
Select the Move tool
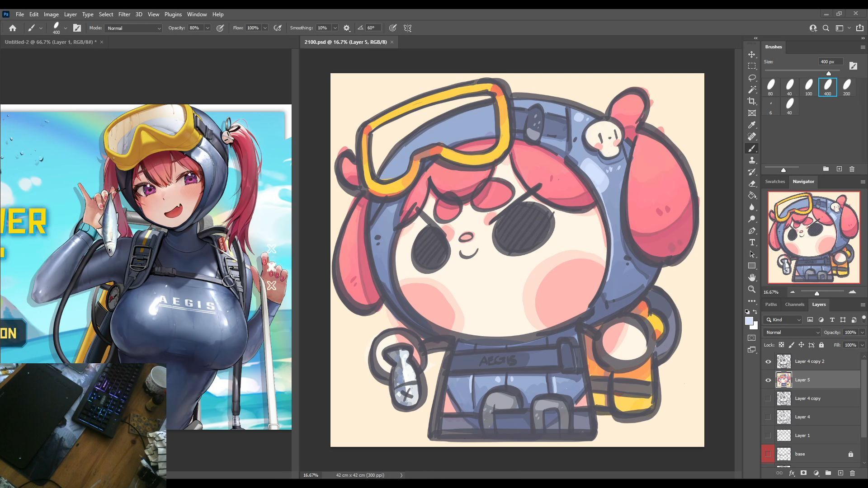click(x=752, y=54)
